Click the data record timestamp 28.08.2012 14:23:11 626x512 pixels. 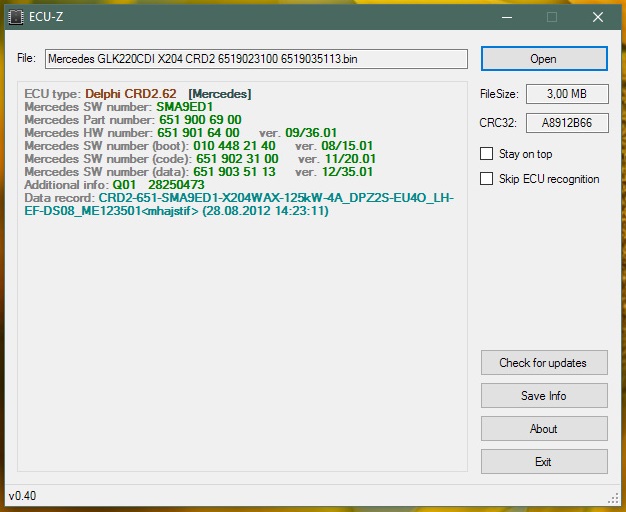[x=265, y=210]
